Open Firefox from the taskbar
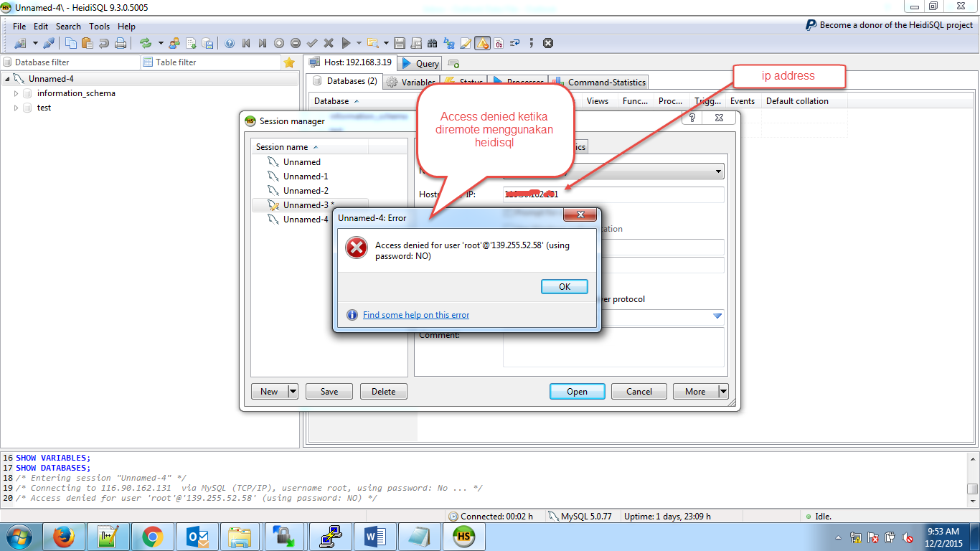Screen dimensions: 980x551 [65, 537]
